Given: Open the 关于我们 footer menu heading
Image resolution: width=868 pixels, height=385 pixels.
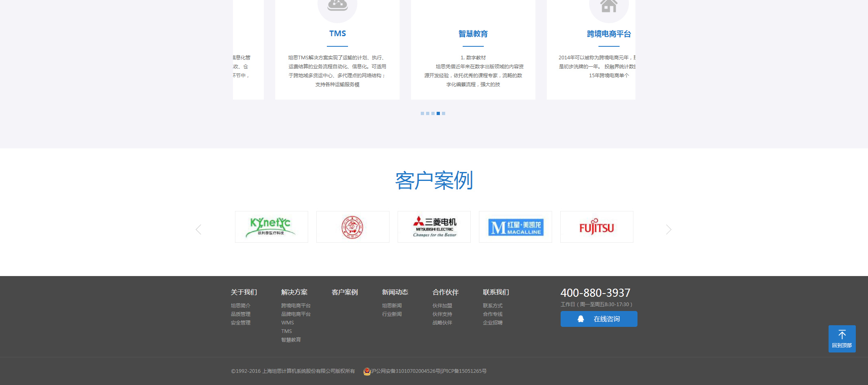Looking at the screenshot, I should pyautogui.click(x=244, y=292).
